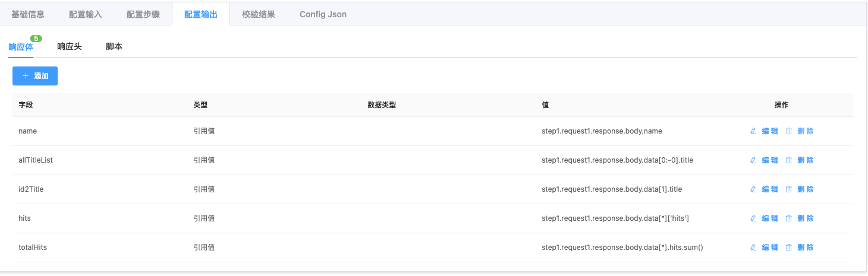Click 编辑 link for hits row
This screenshot has width=868, height=276.
pos(770,218)
